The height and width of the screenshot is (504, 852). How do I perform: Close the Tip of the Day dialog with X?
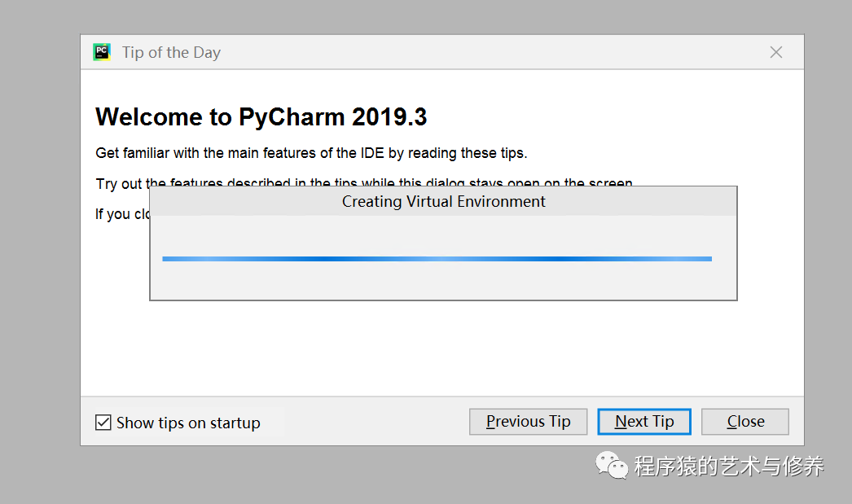(x=776, y=52)
